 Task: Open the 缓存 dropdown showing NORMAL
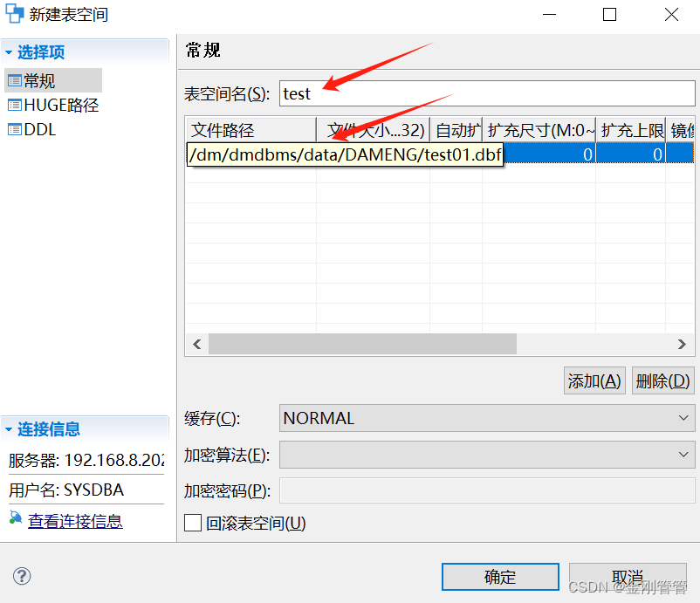(x=683, y=419)
